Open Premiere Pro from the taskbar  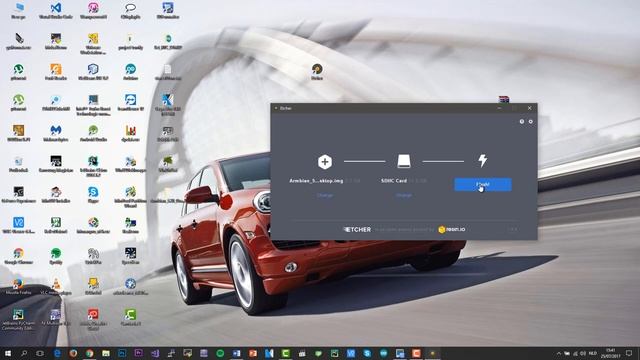pos(138,353)
